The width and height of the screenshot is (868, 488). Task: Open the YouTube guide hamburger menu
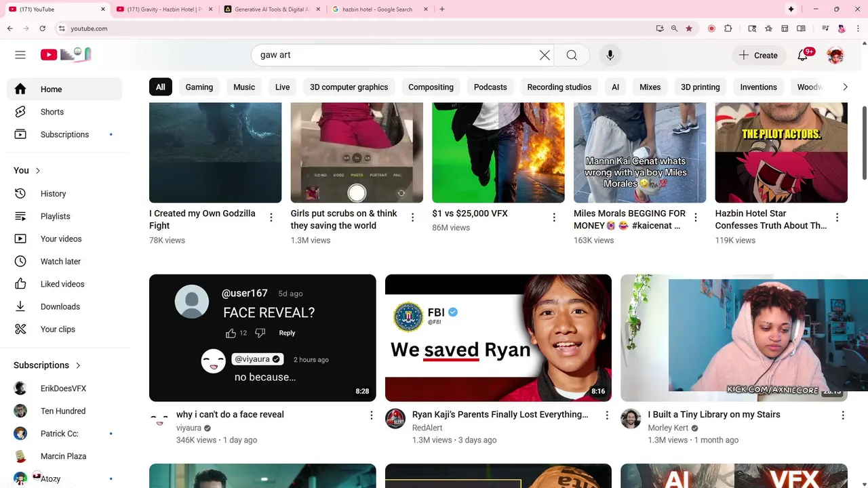coord(20,55)
